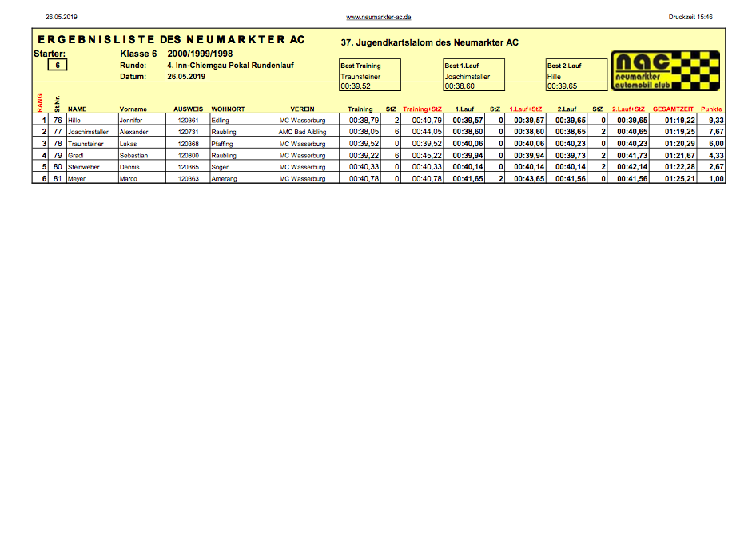Click the total time 01:25,21
This screenshot has width=756, height=533.
coord(680,179)
